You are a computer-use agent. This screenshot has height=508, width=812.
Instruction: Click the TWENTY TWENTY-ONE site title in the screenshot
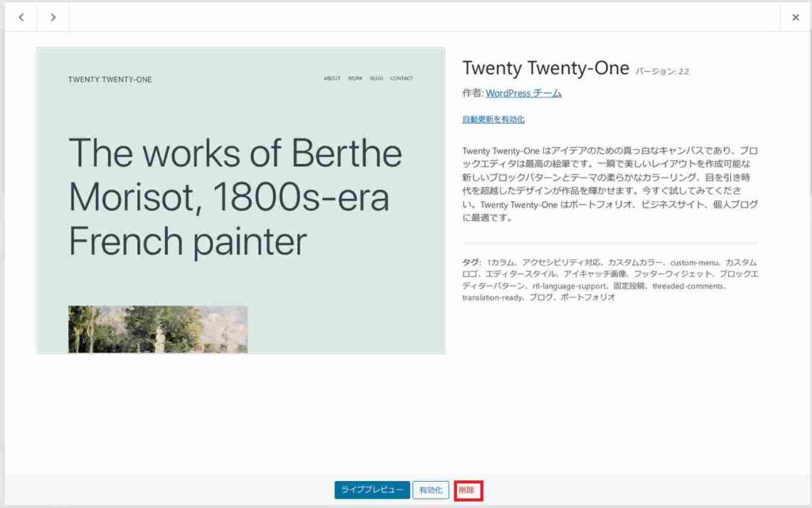click(x=109, y=80)
